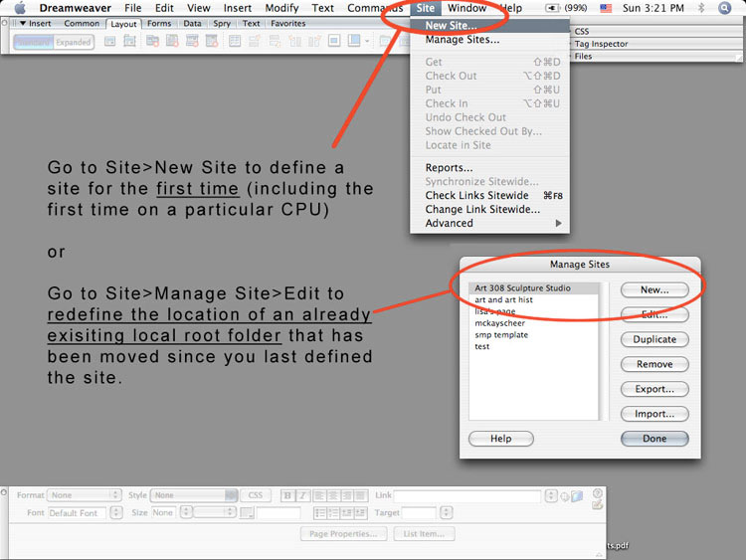Screen dimensions: 746x560
Task: Click Help in Manage Sites dialog
Action: pos(501,439)
